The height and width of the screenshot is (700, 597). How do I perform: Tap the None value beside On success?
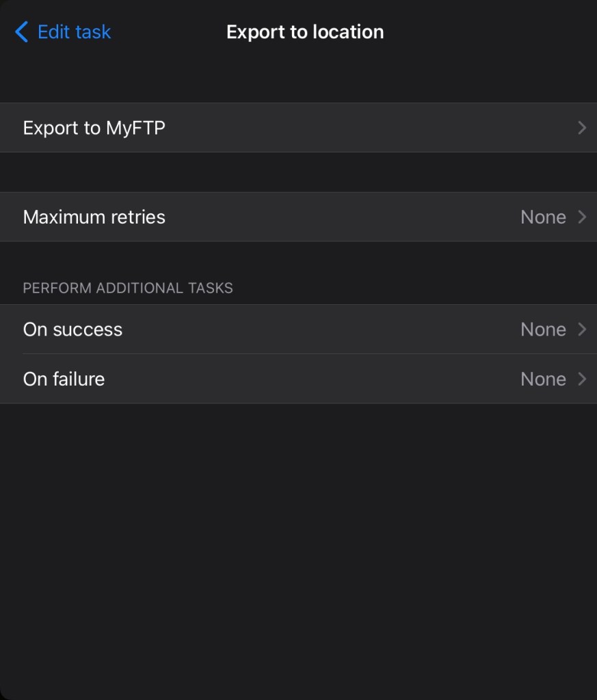pos(543,329)
